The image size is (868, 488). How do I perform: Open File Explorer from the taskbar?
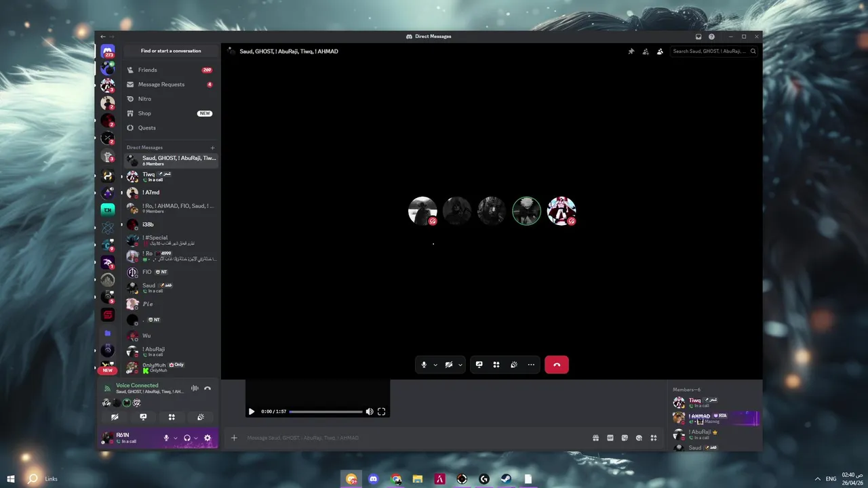(x=417, y=479)
